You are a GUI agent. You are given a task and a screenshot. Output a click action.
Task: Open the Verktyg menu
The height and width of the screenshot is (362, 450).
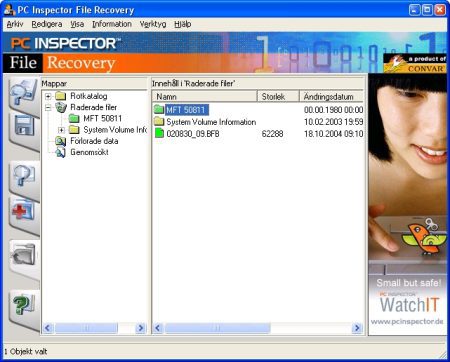[153, 24]
